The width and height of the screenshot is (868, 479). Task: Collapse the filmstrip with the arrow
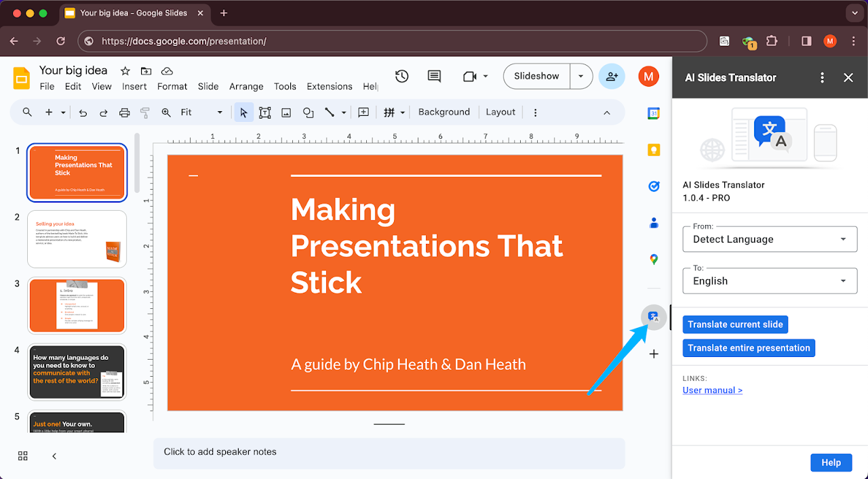pyautogui.click(x=54, y=456)
